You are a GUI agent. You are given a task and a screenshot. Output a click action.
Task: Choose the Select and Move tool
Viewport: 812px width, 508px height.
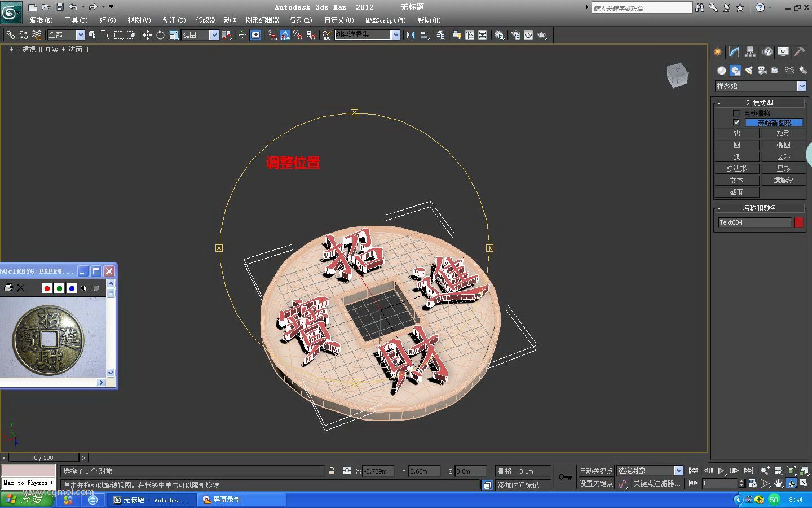tap(147, 35)
